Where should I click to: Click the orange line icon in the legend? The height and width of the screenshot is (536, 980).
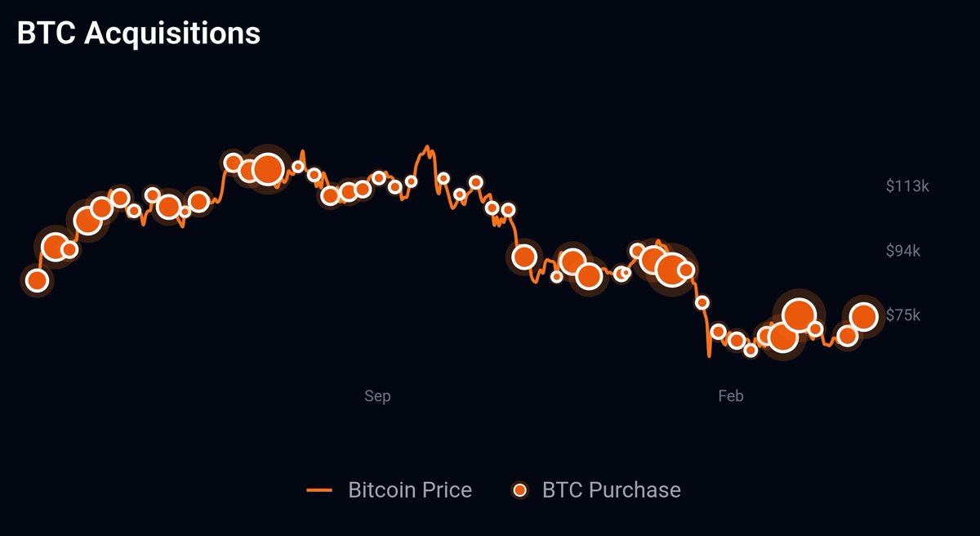coord(319,490)
